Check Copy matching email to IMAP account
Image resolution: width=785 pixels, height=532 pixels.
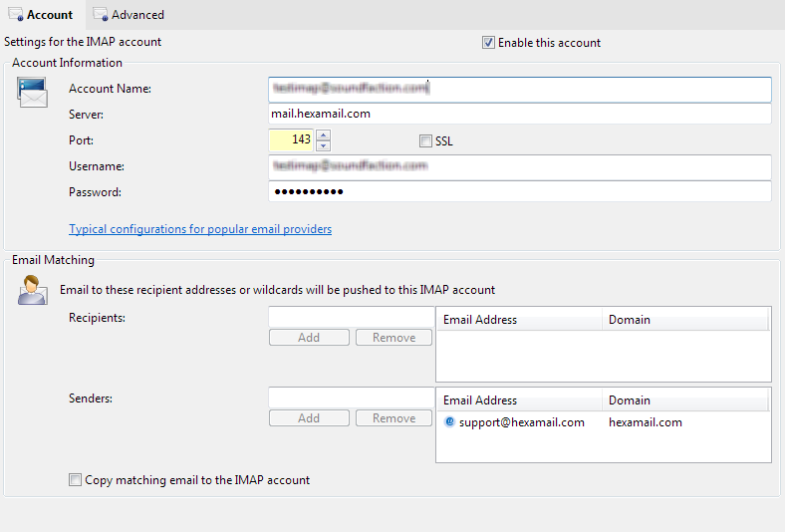pyautogui.click(x=75, y=480)
